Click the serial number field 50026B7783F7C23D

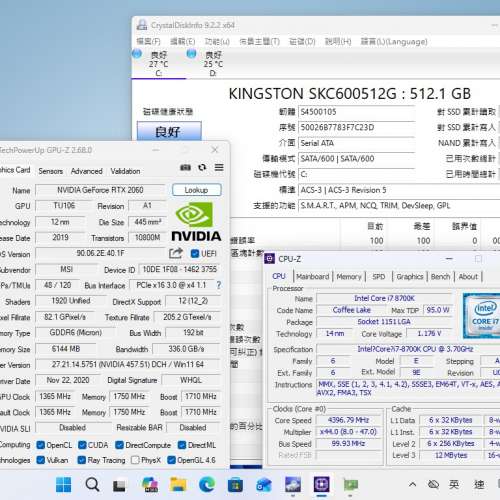(x=356, y=127)
